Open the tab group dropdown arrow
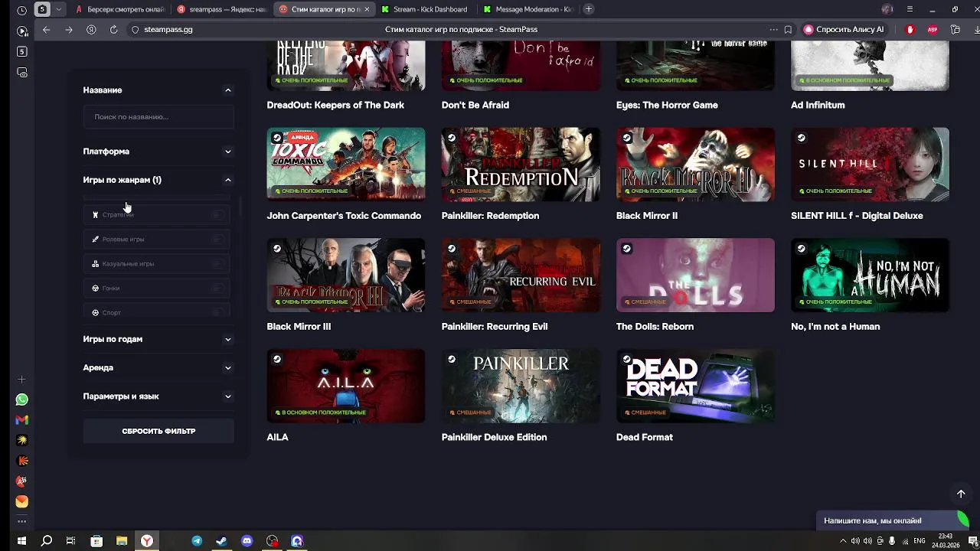980x551 pixels. pyautogui.click(x=59, y=9)
